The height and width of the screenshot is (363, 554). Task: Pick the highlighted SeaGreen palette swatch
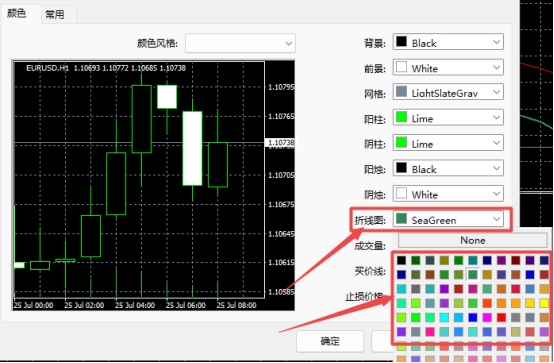coord(473,275)
